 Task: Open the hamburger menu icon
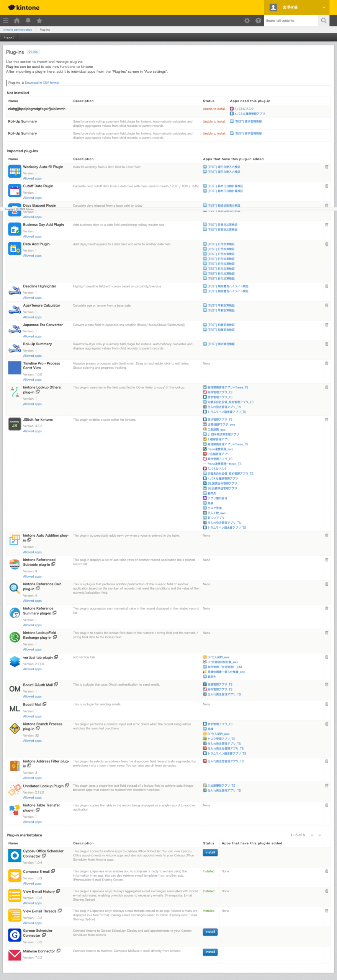[x=5, y=21]
